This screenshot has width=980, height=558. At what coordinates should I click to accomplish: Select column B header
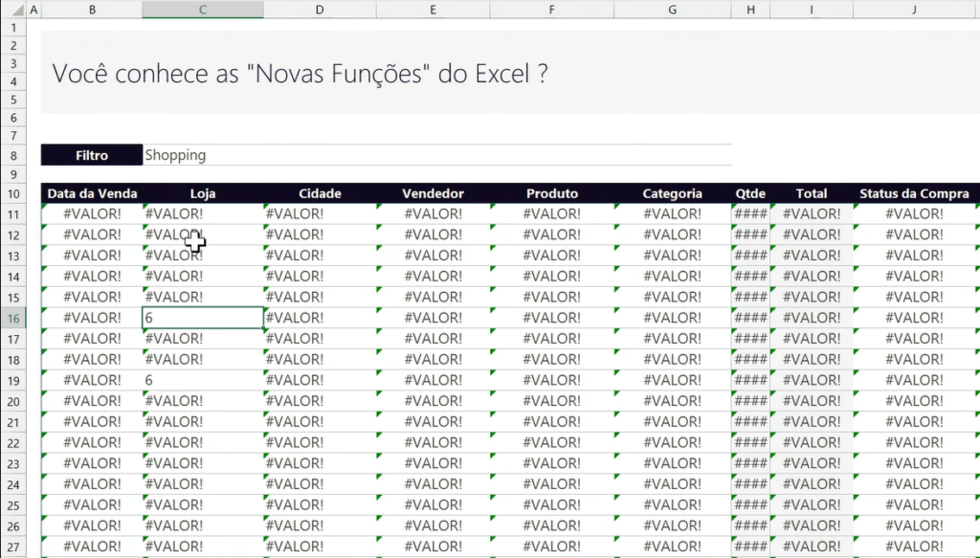tap(92, 10)
